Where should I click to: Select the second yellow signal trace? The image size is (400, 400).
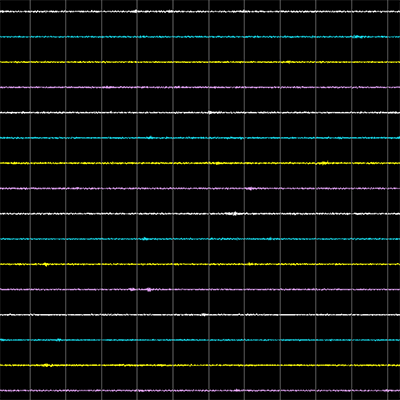(x=200, y=163)
